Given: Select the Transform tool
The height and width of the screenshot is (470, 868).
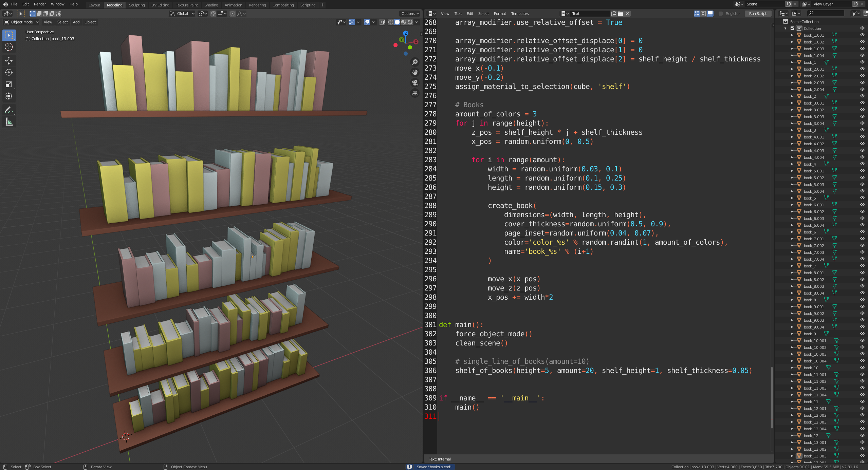Looking at the screenshot, I should coord(9,96).
